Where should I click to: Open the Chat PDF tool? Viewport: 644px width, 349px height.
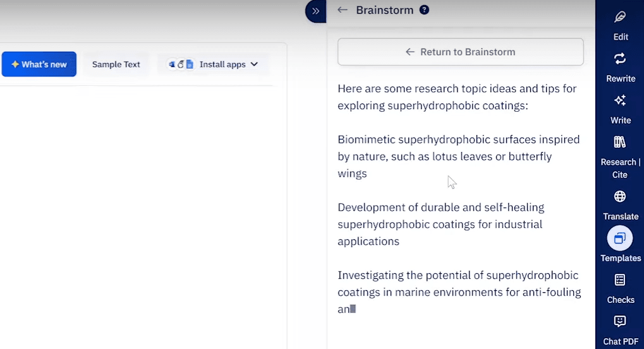620,331
